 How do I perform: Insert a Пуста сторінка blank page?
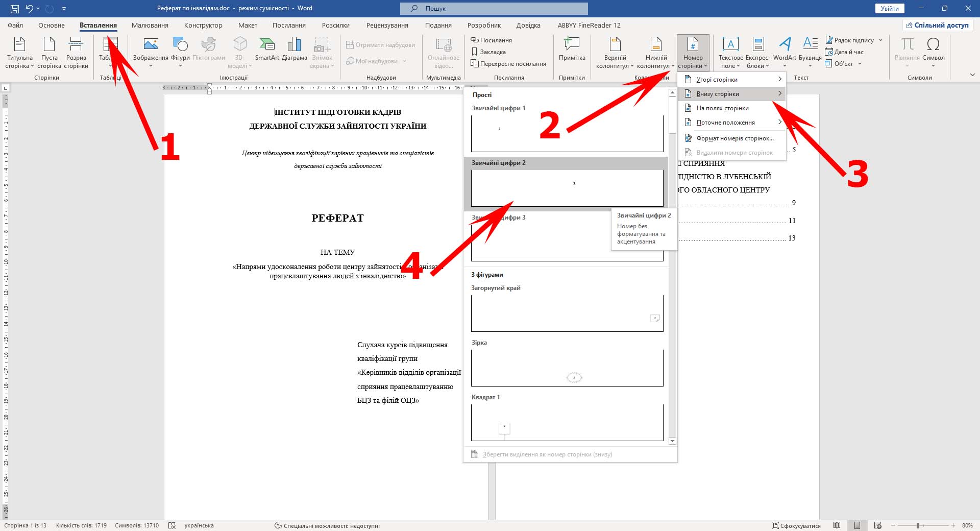(x=49, y=53)
